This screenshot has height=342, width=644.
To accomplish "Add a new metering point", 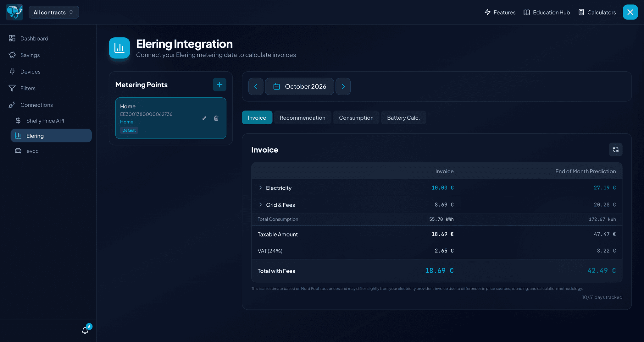I will (x=219, y=84).
